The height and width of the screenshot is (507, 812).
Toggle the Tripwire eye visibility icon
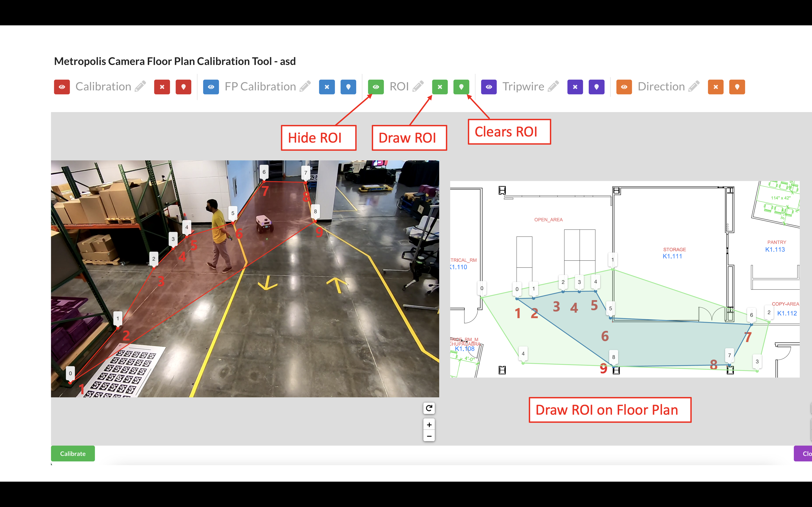click(488, 87)
